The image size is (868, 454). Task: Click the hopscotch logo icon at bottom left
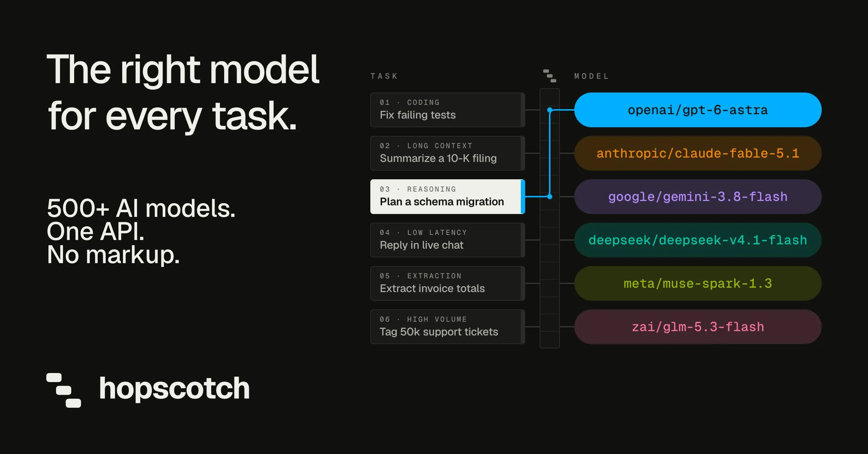pos(64,390)
